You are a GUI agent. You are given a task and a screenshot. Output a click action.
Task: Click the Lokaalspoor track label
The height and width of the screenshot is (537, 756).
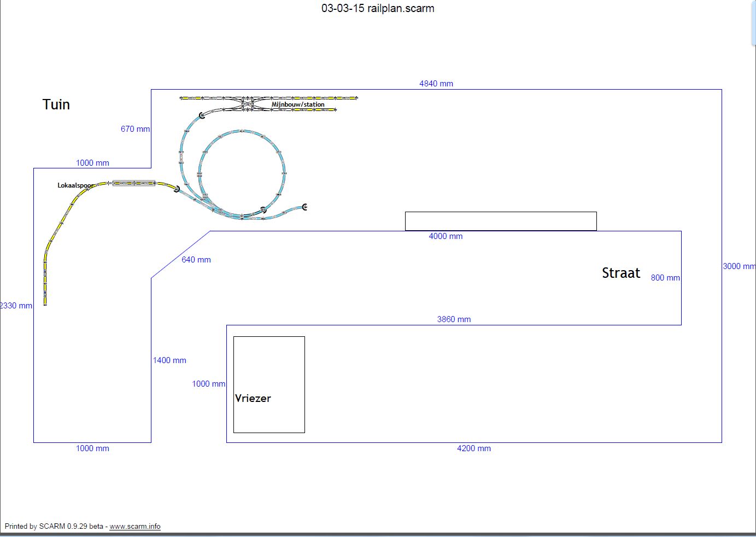[x=75, y=185]
